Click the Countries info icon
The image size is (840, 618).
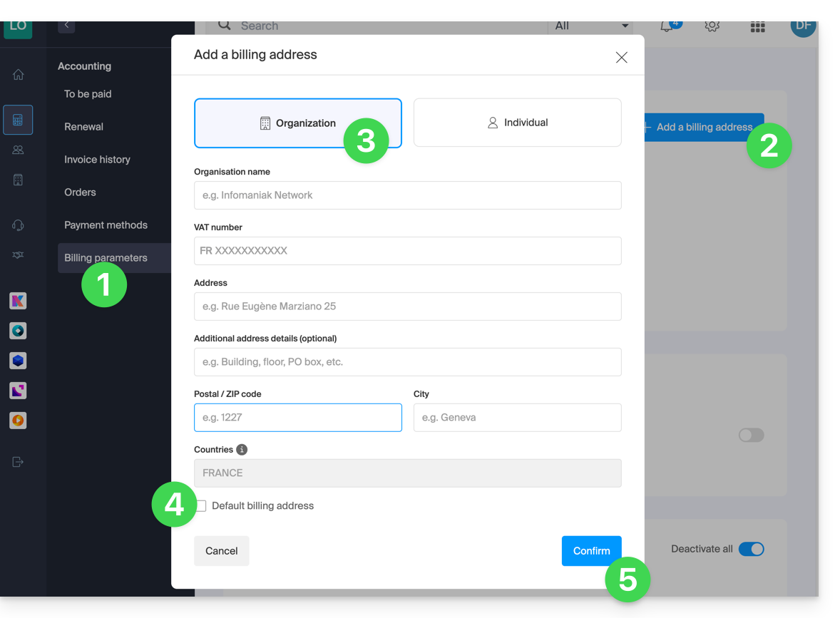point(242,450)
